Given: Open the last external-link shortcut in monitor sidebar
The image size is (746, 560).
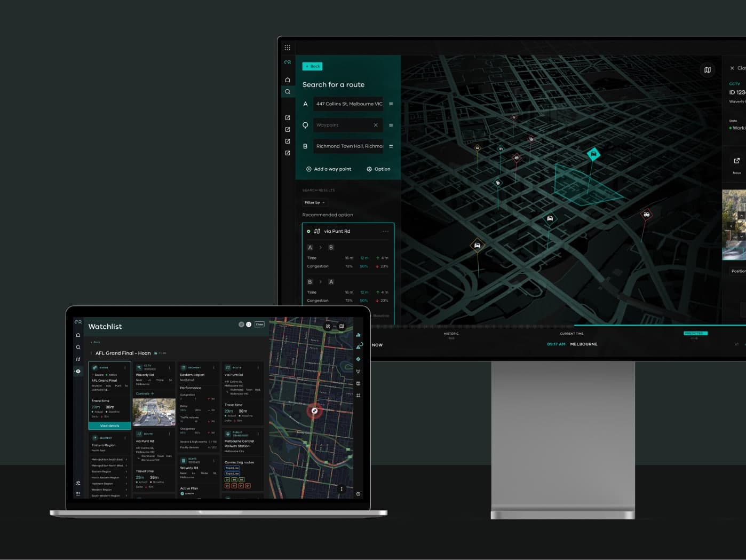Looking at the screenshot, I should [288, 153].
